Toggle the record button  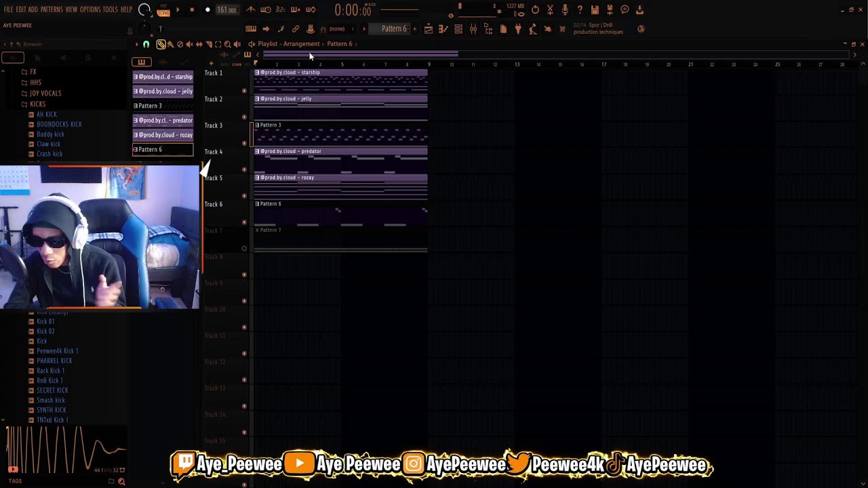tap(208, 10)
